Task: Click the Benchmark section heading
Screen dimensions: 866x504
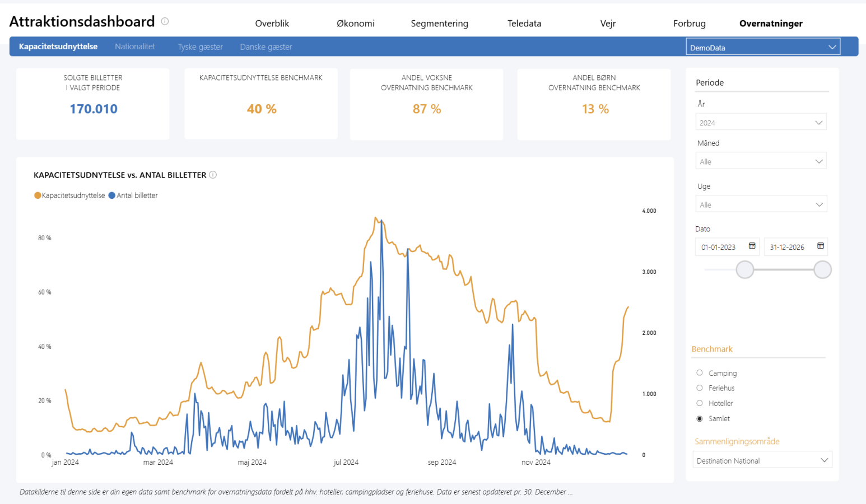Action: click(x=712, y=349)
